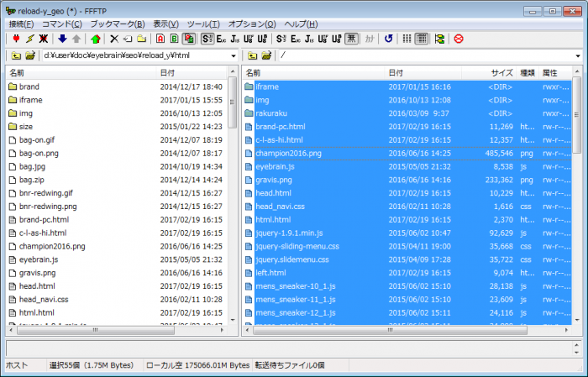
Task: Click the green Mirror Upload icon
Action: click(x=97, y=39)
